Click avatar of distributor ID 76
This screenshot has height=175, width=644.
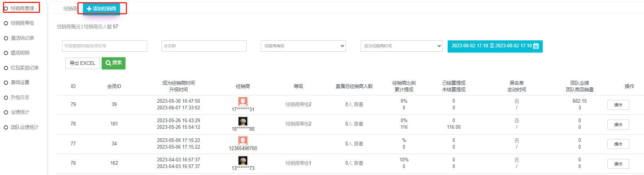(x=243, y=160)
